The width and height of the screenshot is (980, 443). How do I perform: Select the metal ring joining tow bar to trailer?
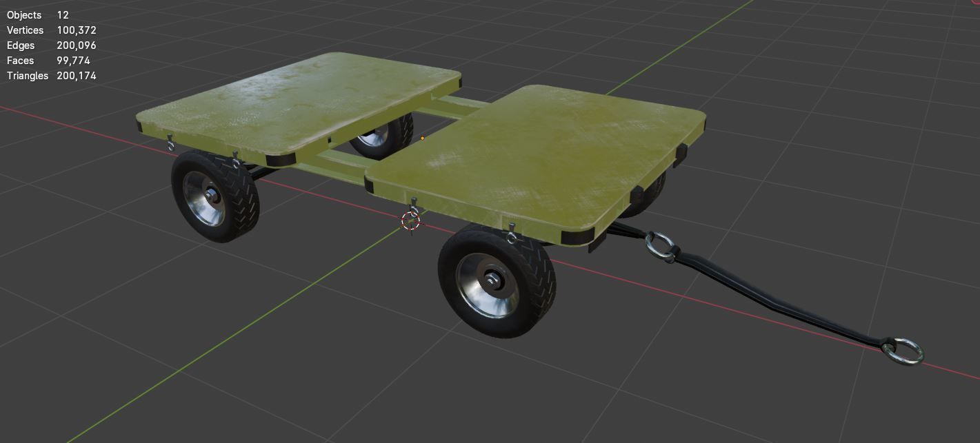click(661, 247)
